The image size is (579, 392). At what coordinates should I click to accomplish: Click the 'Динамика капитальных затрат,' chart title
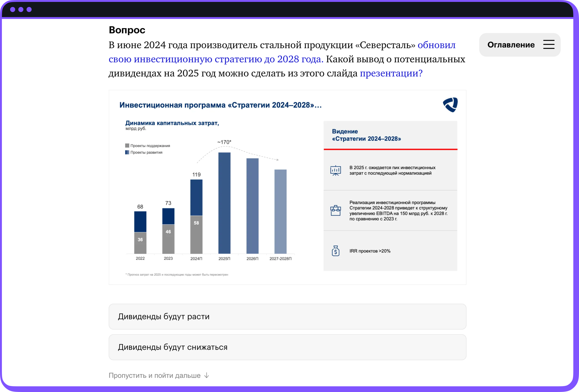point(172,123)
